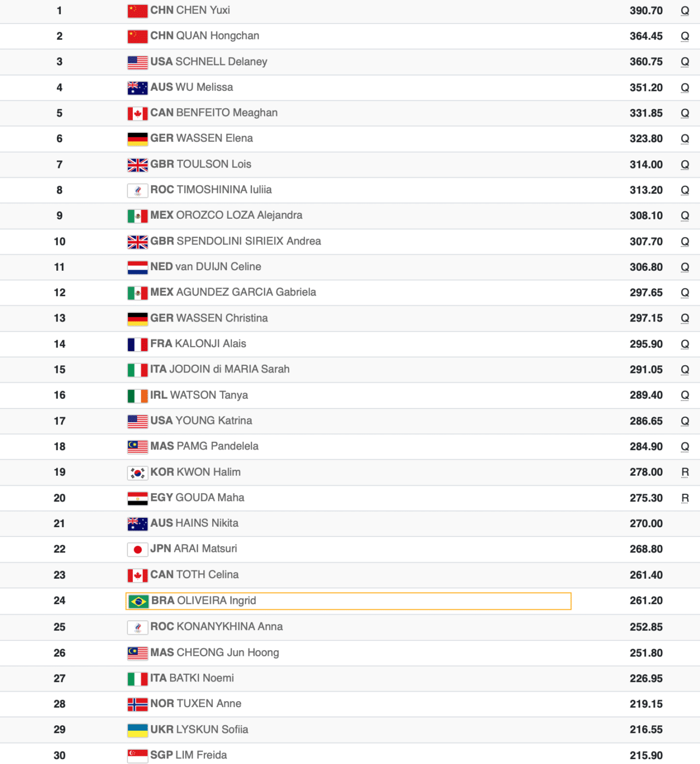Click the Singapore flag beside LIM Freida

coord(137,756)
